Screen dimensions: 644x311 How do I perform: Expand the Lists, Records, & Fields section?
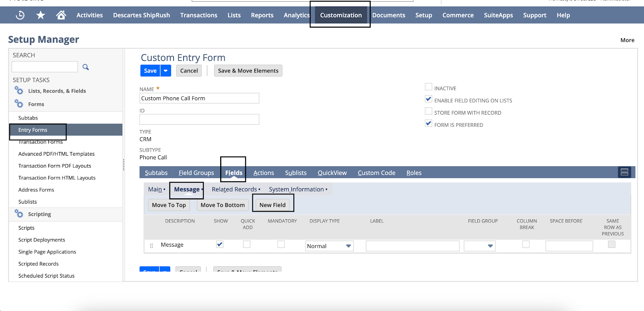coord(57,91)
